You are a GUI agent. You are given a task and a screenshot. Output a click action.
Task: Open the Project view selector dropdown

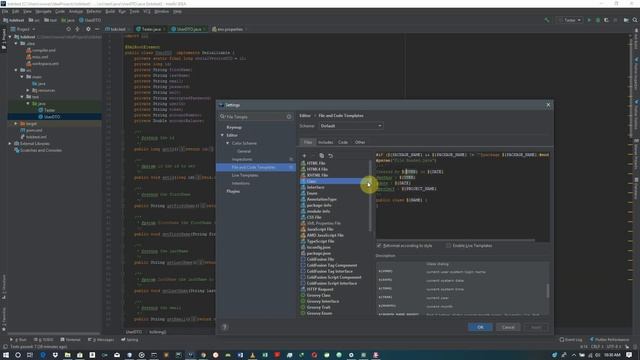tap(23, 29)
